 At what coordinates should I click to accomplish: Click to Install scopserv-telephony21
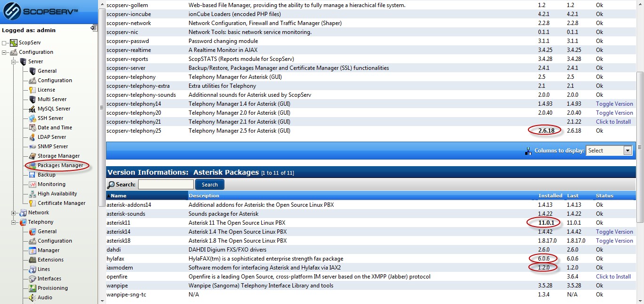pyautogui.click(x=613, y=122)
